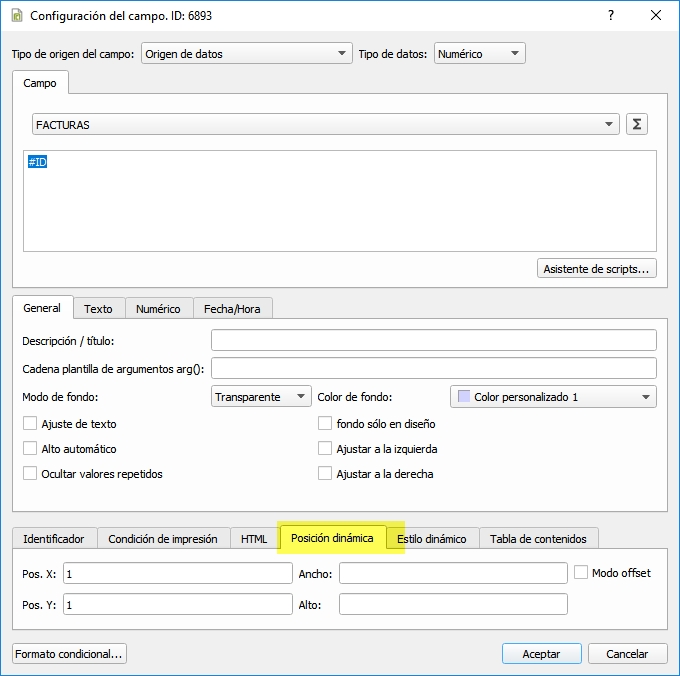Select the Condición de impresión tab
Image resolution: width=680 pixels, height=676 pixels.
(163, 538)
